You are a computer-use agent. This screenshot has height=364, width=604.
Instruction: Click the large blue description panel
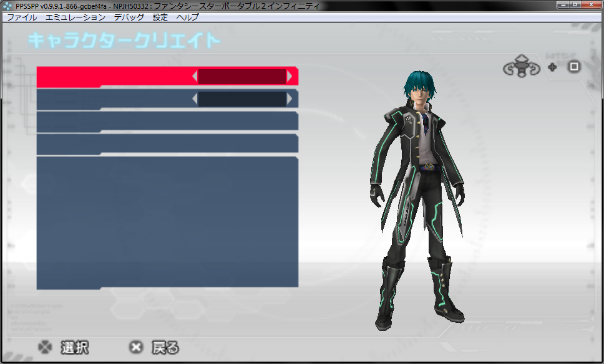tap(167, 223)
